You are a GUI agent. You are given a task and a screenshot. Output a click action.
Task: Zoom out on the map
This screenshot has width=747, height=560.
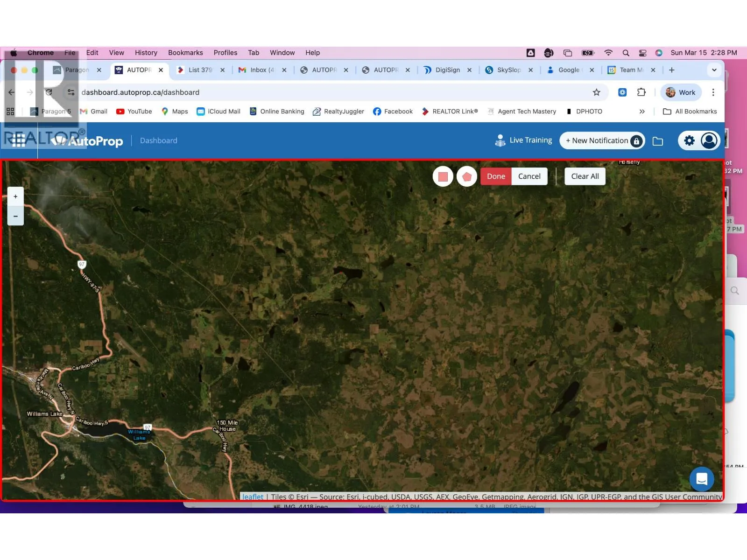[x=15, y=216]
